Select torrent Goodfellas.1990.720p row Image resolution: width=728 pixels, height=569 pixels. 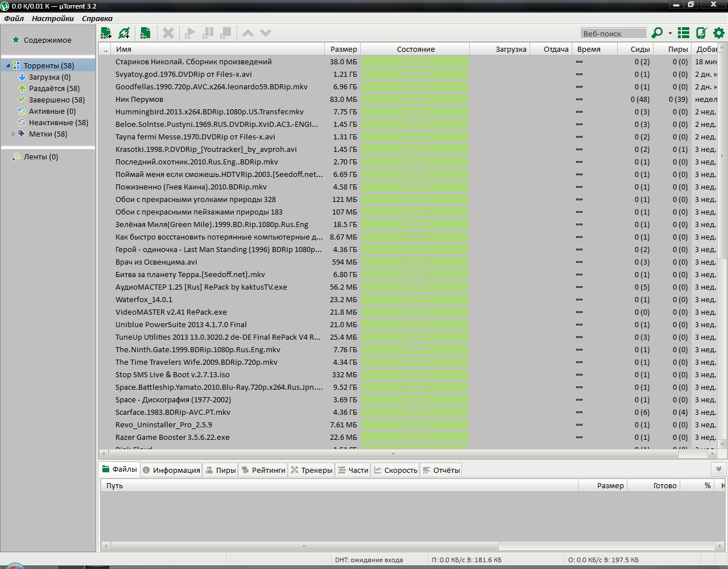click(x=409, y=86)
